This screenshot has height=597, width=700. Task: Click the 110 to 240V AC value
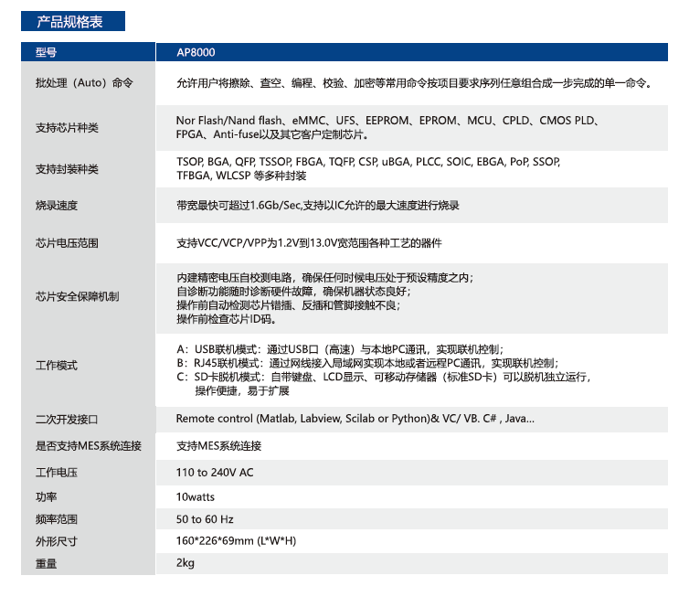click(x=215, y=473)
